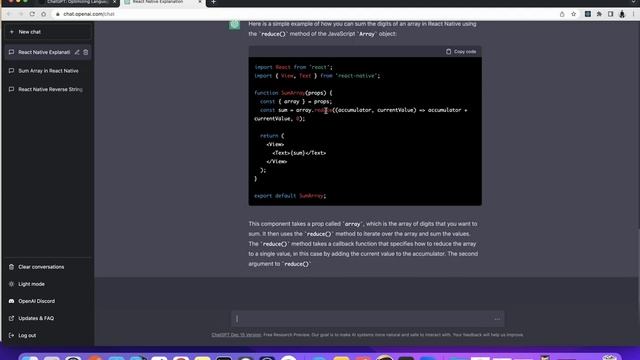
Task: Copy code from the code block
Action: point(461,51)
